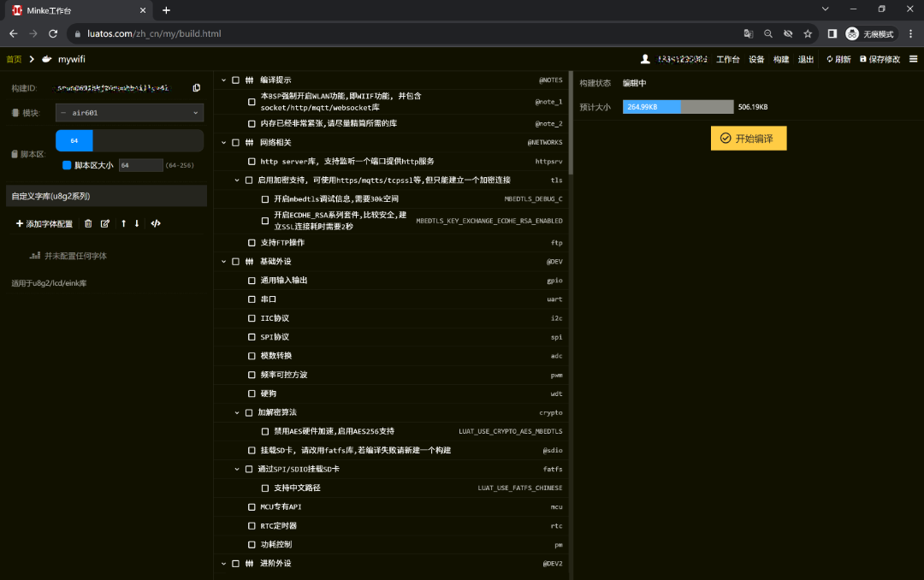Click the mywifi project cloud icon

click(x=47, y=59)
